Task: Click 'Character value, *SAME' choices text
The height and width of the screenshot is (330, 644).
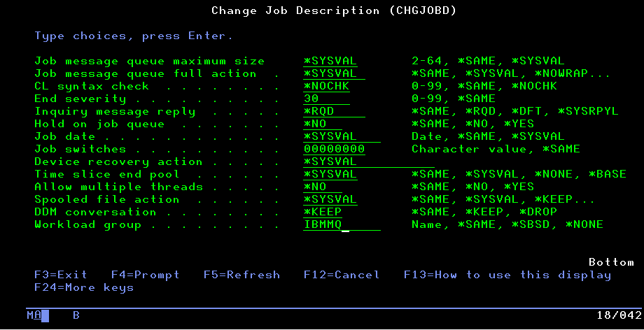Action: click(496, 149)
